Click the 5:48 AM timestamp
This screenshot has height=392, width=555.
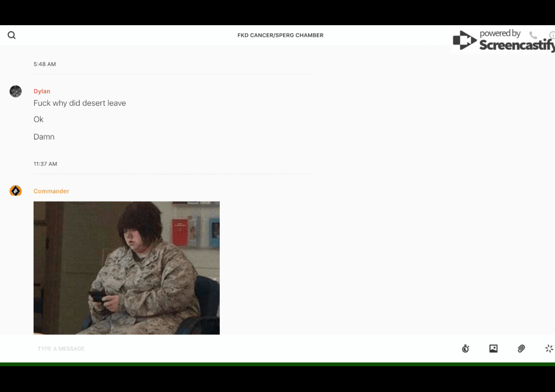pyautogui.click(x=45, y=64)
